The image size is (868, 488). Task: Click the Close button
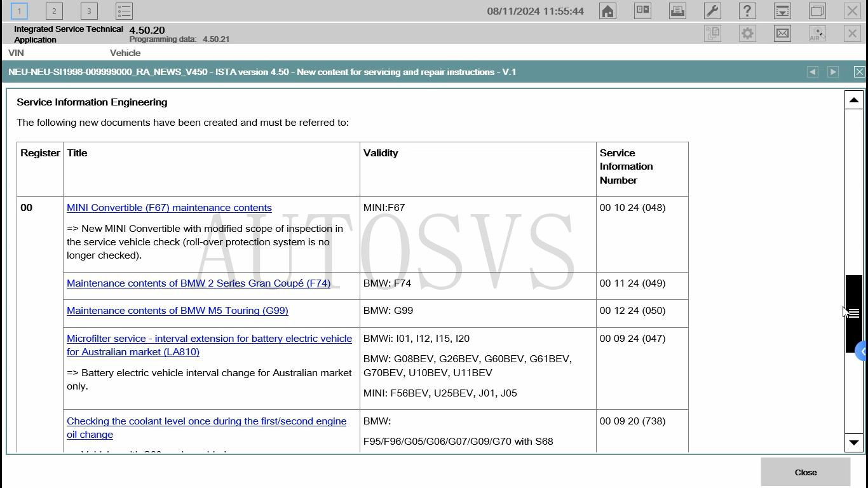pyautogui.click(x=805, y=472)
